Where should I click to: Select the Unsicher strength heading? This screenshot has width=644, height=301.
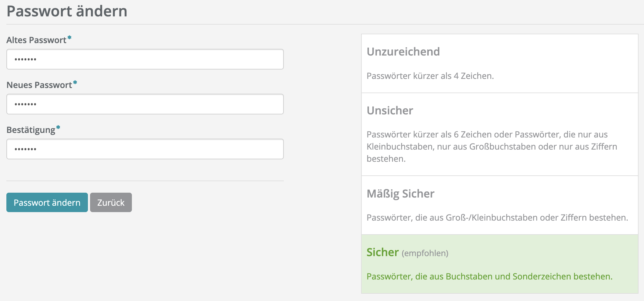390,111
